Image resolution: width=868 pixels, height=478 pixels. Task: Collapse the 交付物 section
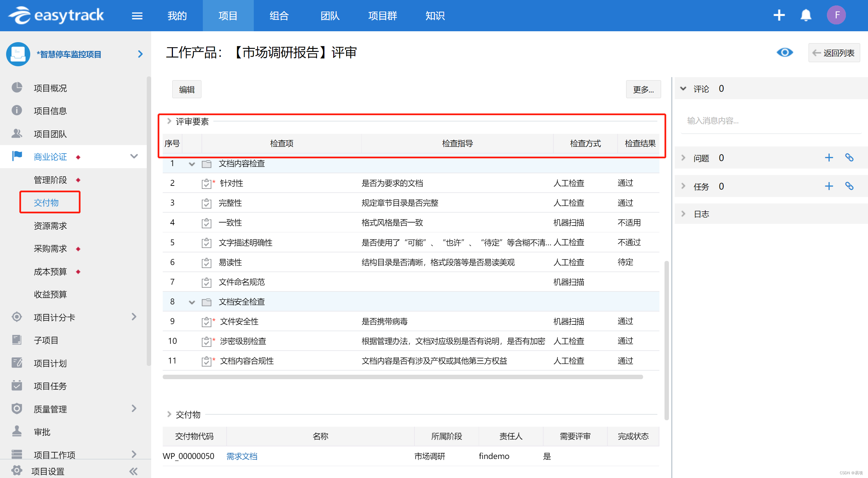pyautogui.click(x=169, y=414)
